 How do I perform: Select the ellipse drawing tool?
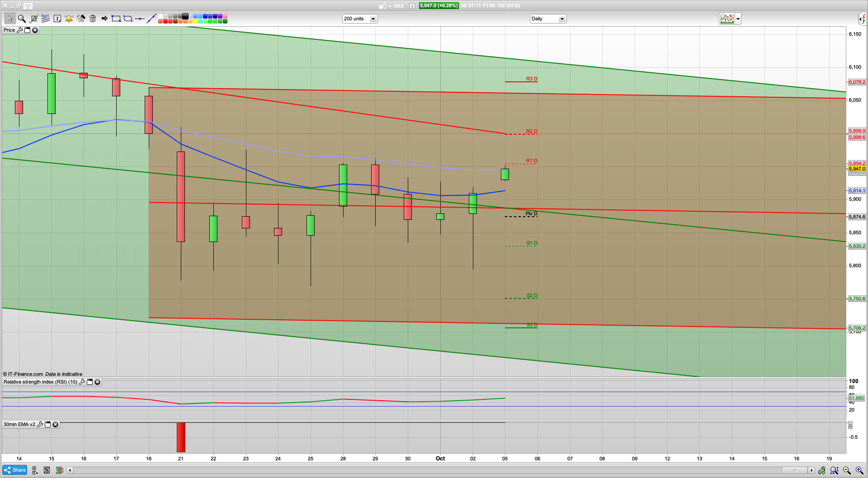(x=127, y=19)
